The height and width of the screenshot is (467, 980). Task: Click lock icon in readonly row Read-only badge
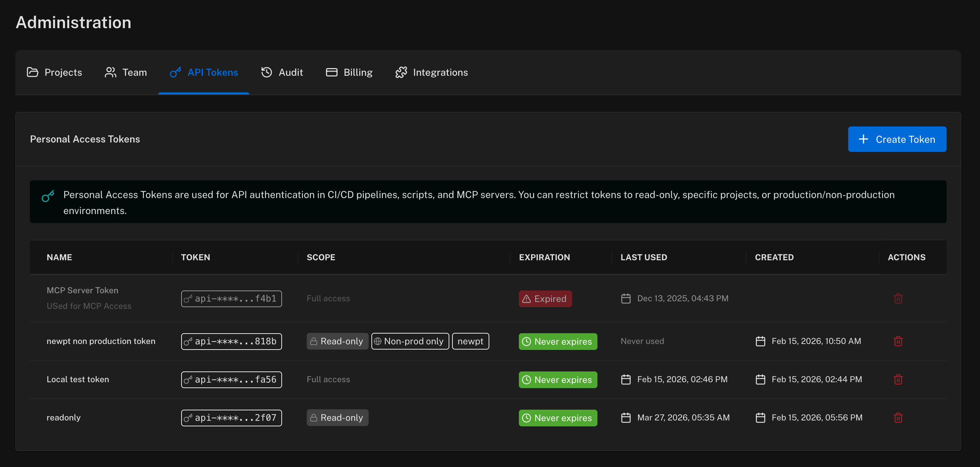[x=313, y=418]
